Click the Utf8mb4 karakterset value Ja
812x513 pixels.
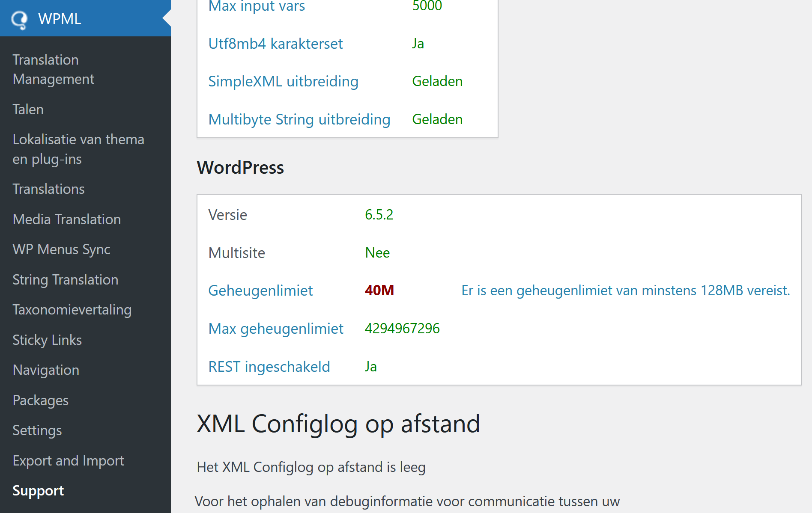[418, 44]
